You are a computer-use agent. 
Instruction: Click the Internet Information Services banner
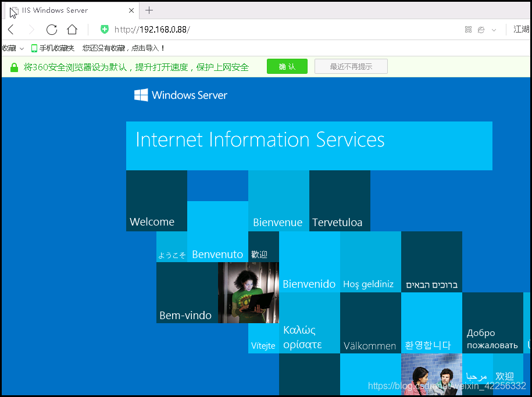coord(309,146)
